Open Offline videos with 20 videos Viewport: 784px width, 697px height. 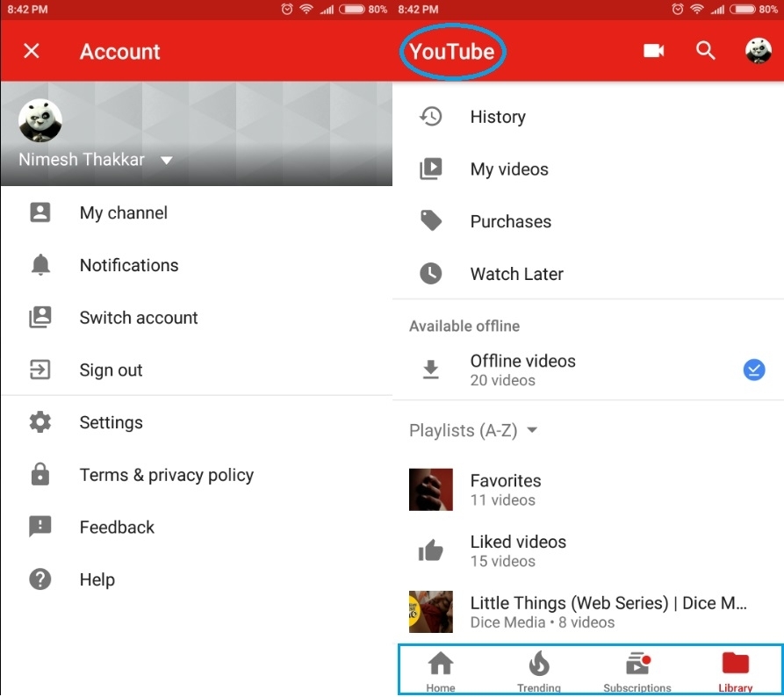[588, 370]
